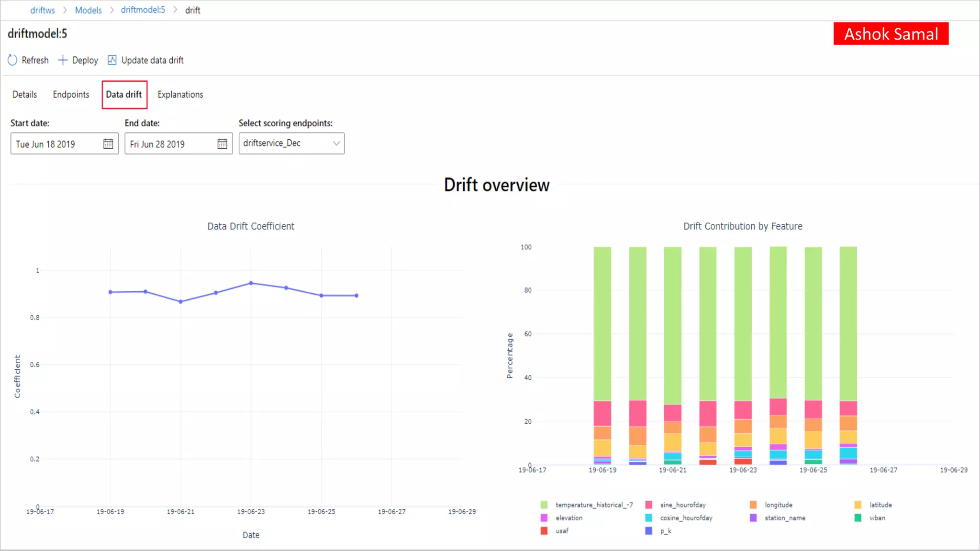This screenshot has width=980, height=551.
Task: Navigate to driftws breadcrumb link
Action: [43, 10]
